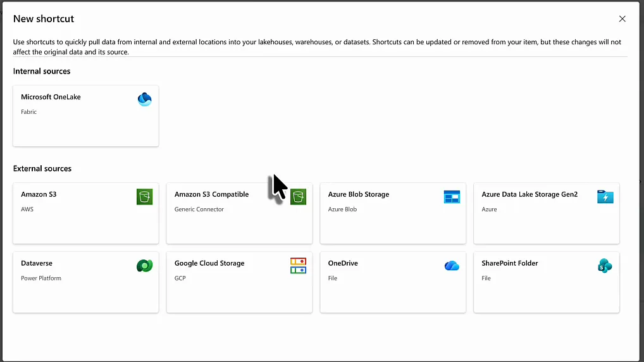
Task: Click the AWS subtitle text
Action: tap(27, 209)
